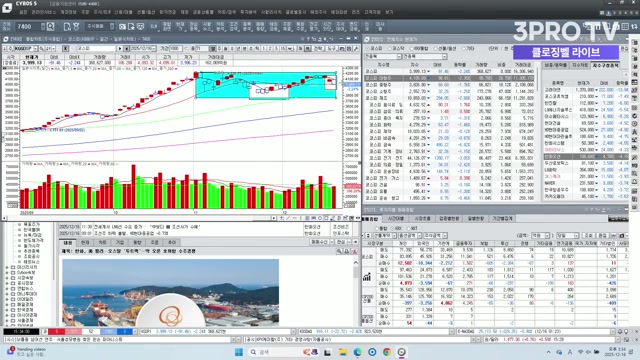The image size is (640, 360).
Task: Switch to the 기간별집계 tab
Action: pyautogui.click(x=502, y=219)
